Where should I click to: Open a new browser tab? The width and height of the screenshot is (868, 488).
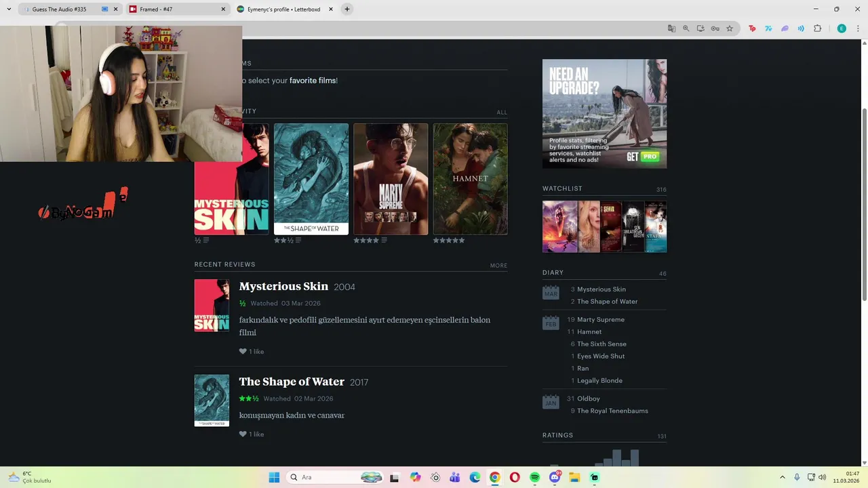[x=347, y=9]
